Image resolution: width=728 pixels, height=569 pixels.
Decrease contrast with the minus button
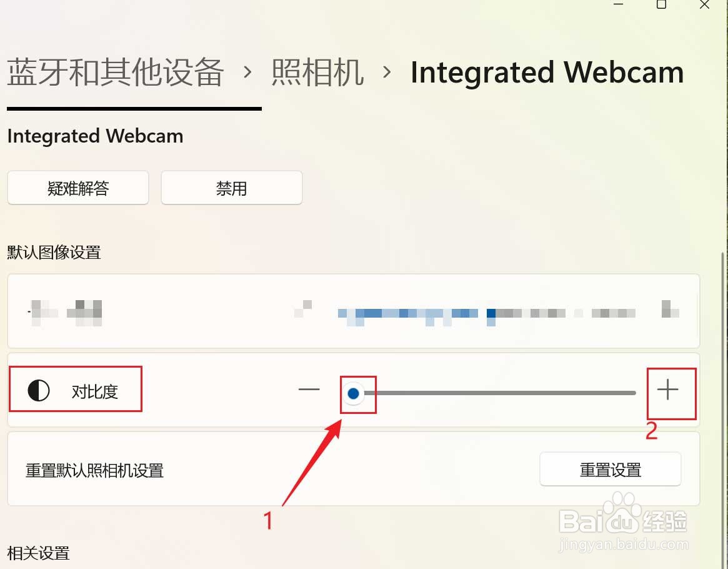pyautogui.click(x=309, y=390)
